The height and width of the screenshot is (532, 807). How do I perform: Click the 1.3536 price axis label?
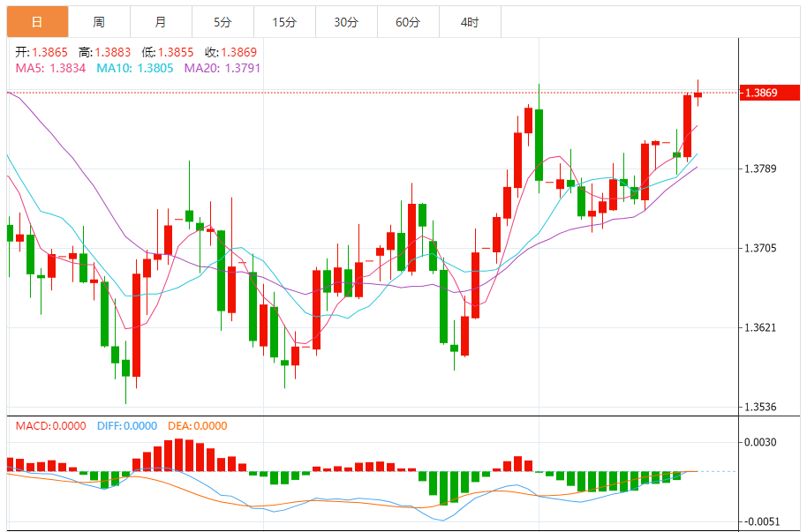(x=761, y=407)
